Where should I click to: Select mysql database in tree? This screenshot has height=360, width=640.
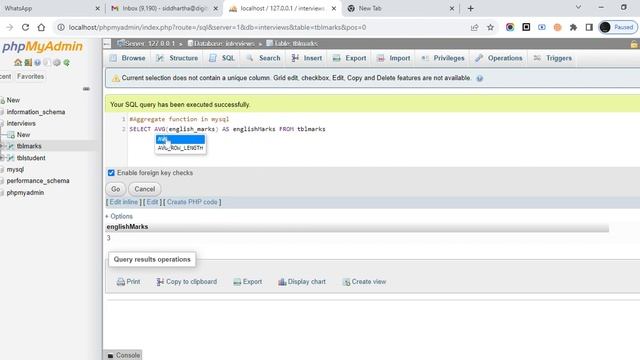click(15, 169)
